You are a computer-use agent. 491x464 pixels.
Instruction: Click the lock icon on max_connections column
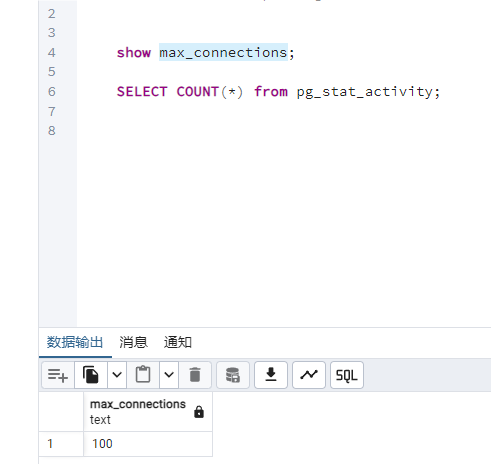click(x=199, y=412)
